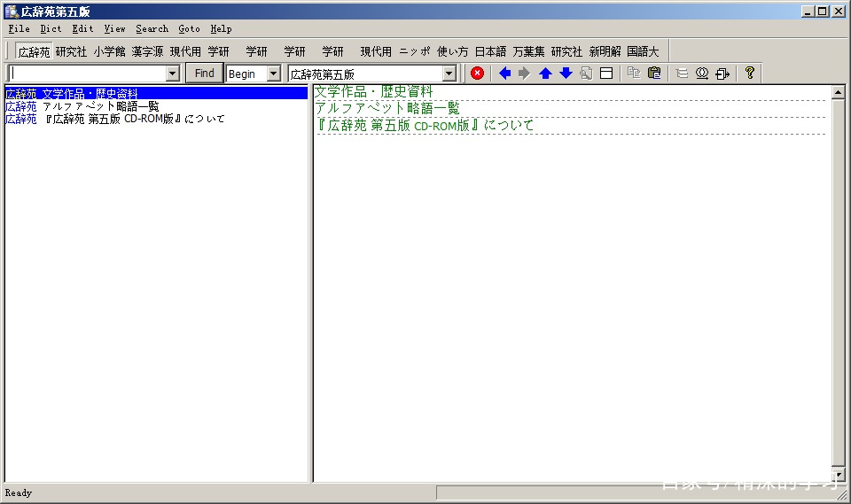Maximize the 広辞苑第五版 window
The height and width of the screenshot is (504, 851).
pyautogui.click(x=823, y=11)
